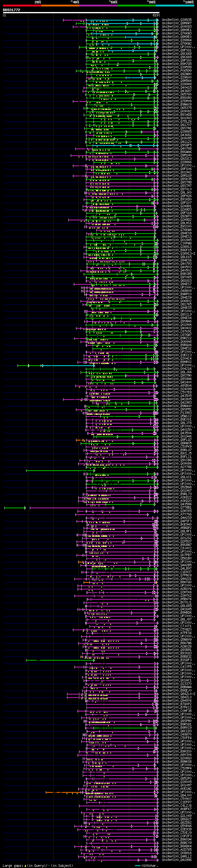
Task: Select hit label UniRef100_Q3HTK5
Action: pyautogui.click(x=176, y=511)
